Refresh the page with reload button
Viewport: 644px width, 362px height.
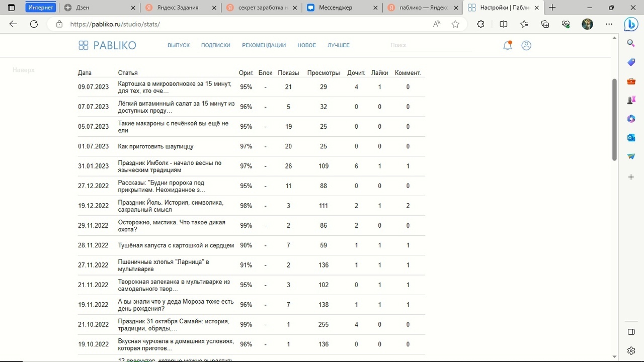34,24
